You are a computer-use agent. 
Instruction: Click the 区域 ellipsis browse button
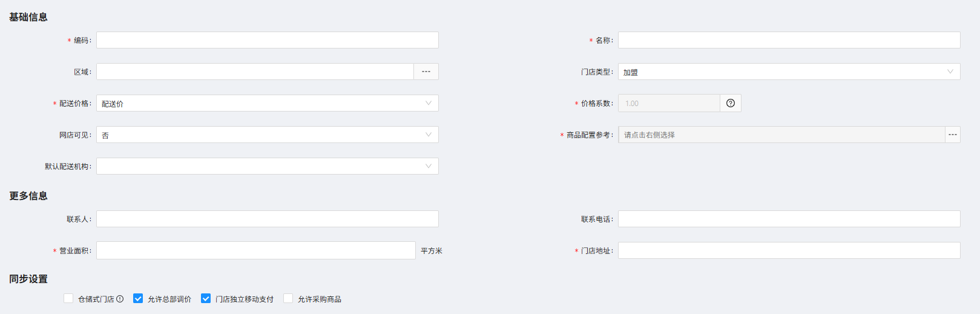pos(426,72)
